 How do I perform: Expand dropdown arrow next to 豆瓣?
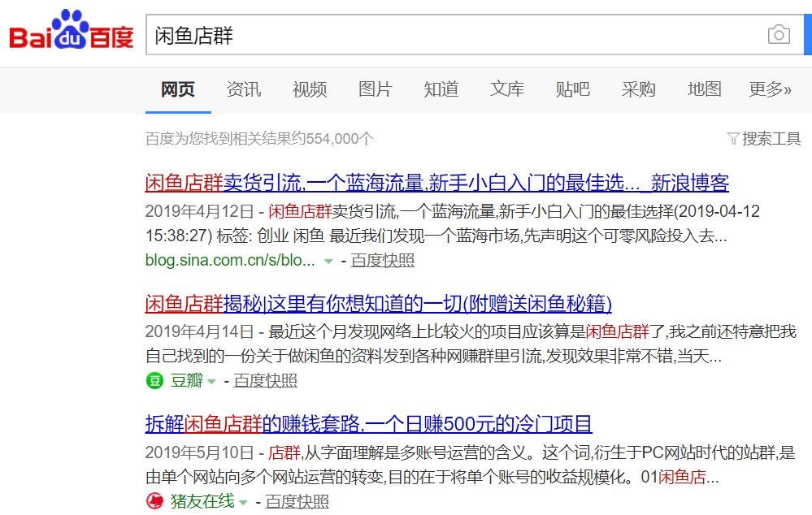coord(211,382)
